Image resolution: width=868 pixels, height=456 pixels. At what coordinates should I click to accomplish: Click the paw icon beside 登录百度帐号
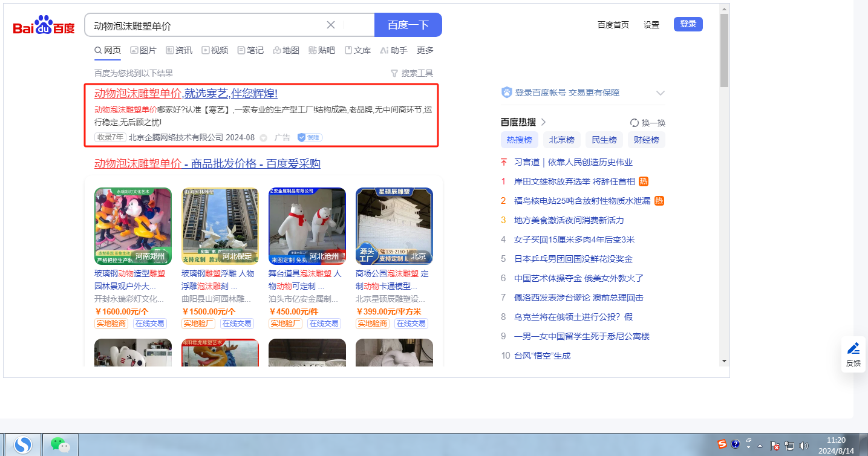(506, 93)
